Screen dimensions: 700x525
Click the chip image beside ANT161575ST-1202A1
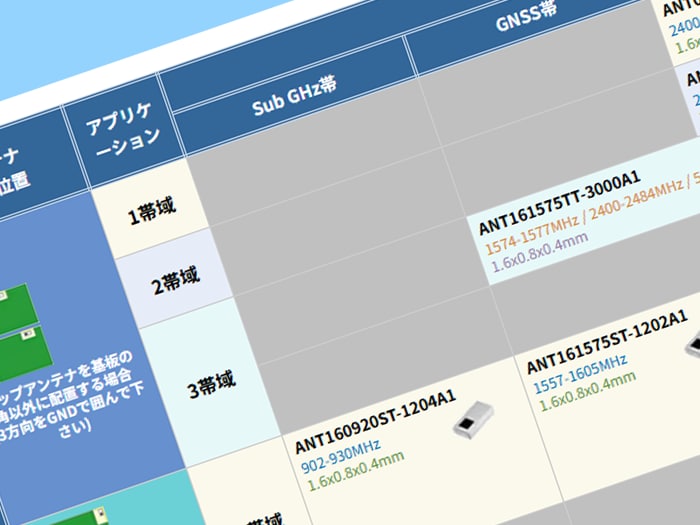(x=690, y=345)
